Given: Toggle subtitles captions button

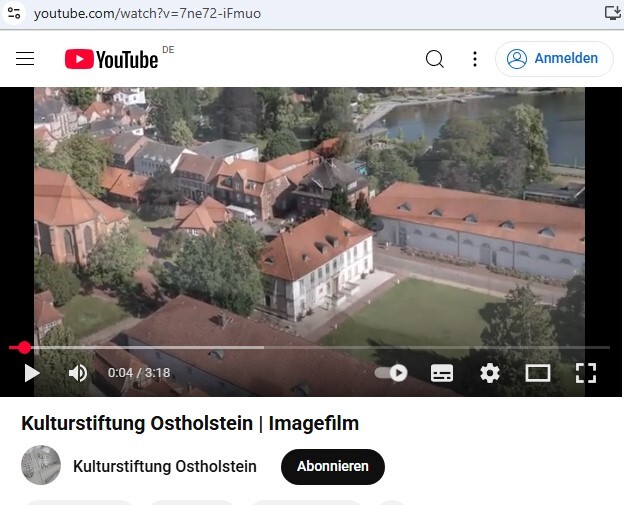Looking at the screenshot, I should click(442, 373).
